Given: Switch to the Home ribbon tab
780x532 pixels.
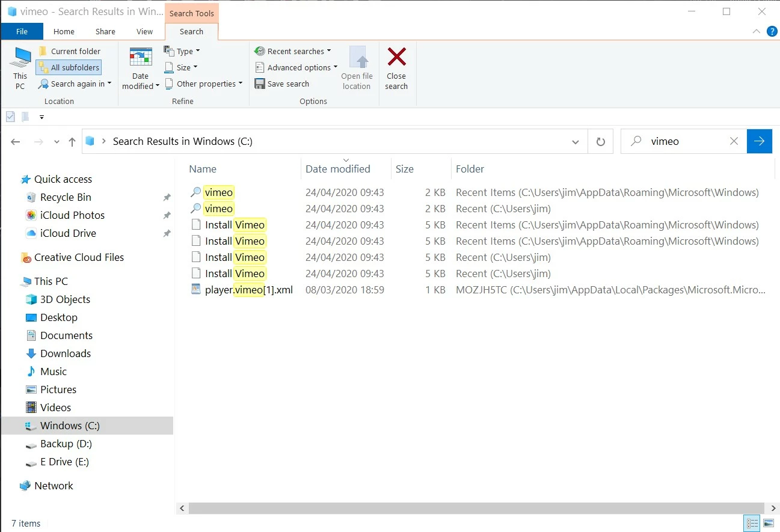Looking at the screenshot, I should (x=64, y=31).
